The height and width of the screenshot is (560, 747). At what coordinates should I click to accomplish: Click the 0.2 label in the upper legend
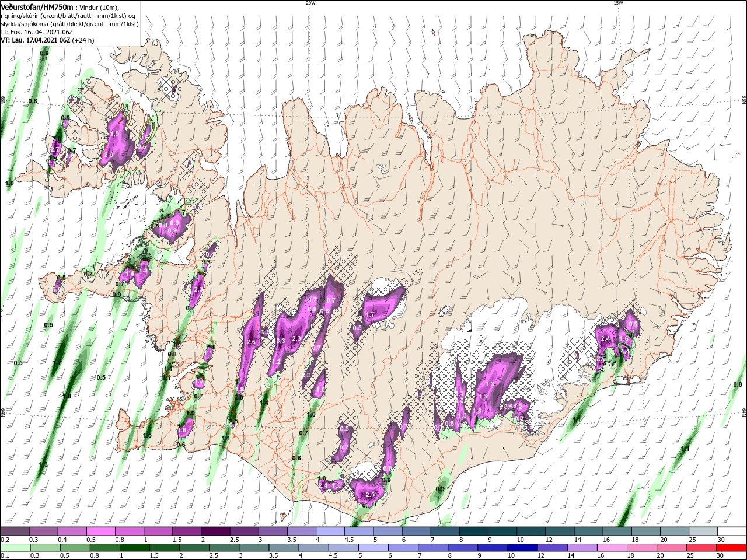click(5, 540)
